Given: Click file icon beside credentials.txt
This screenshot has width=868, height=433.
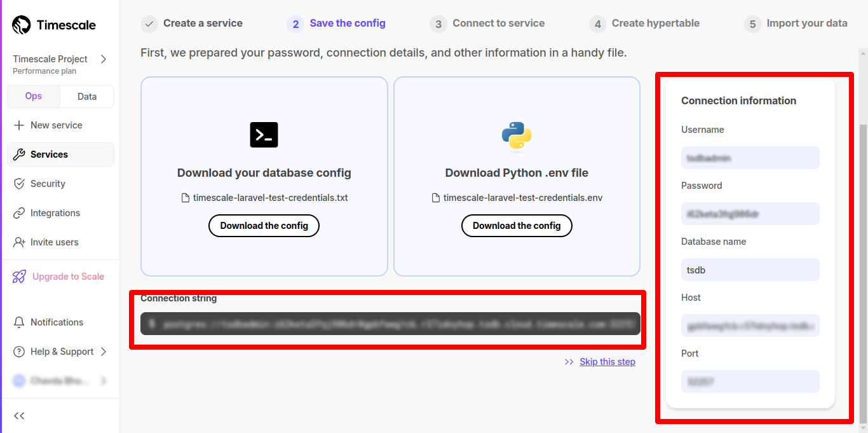Looking at the screenshot, I should [186, 198].
